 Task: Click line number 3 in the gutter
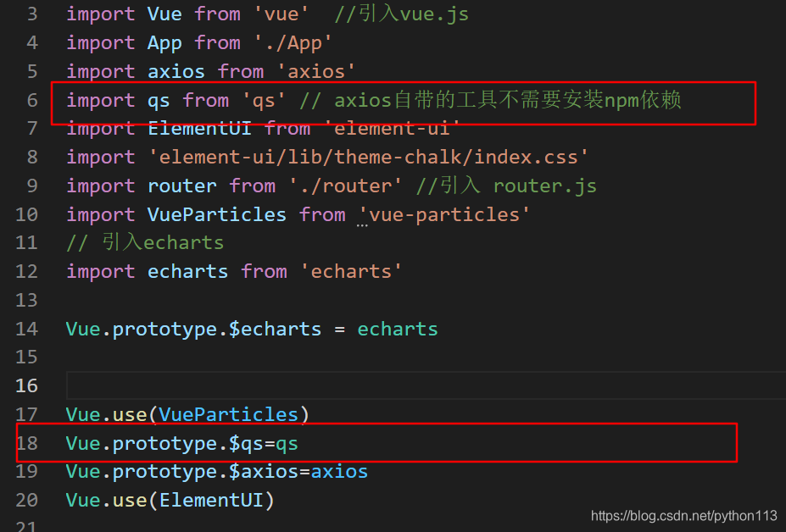click(32, 14)
